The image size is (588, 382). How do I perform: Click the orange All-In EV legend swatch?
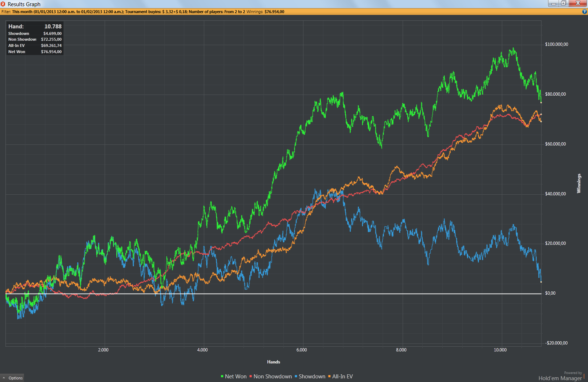(329, 377)
